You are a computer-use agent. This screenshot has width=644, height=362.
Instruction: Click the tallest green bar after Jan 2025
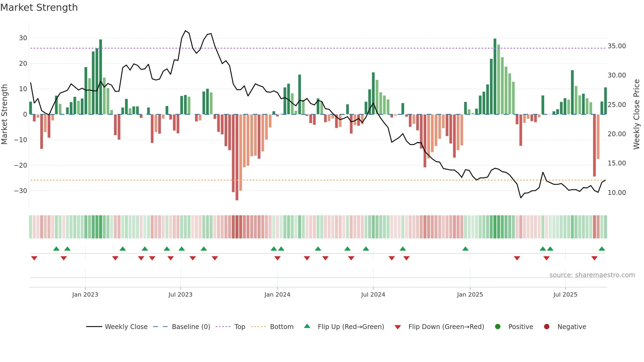tap(495, 76)
